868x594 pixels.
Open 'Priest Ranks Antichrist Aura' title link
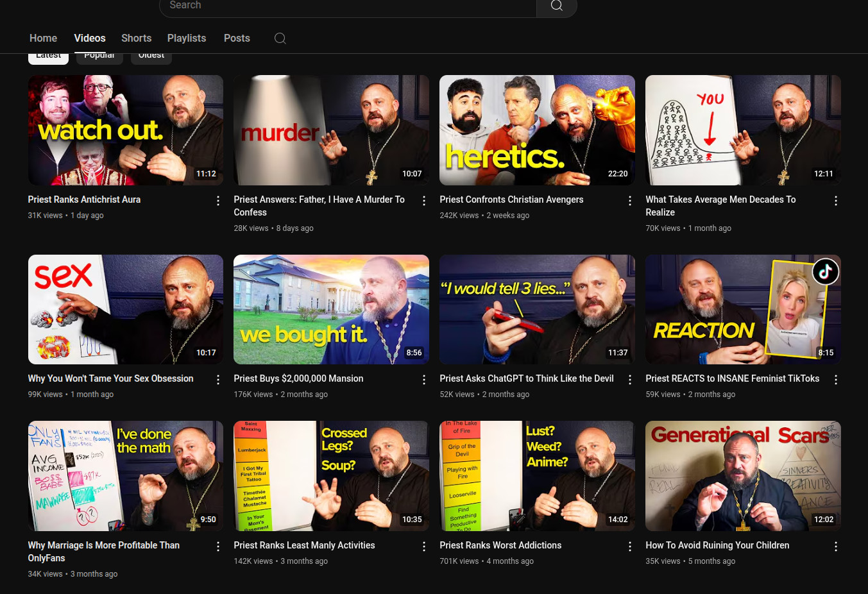[84, 199]
